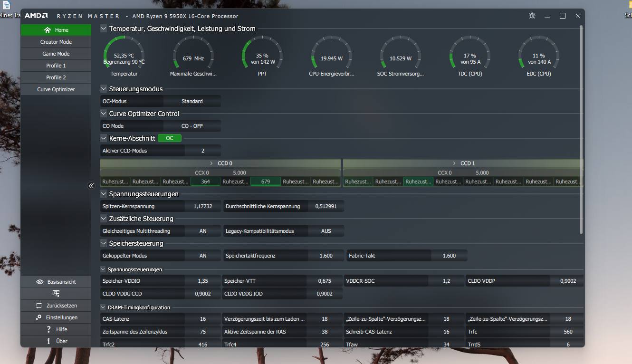The height and width of the screenshot is (364, 632).
Task: Collapse Spannungssteuerungen section containing Spitzen-Kernspannung
Action: tap(104, 194)
